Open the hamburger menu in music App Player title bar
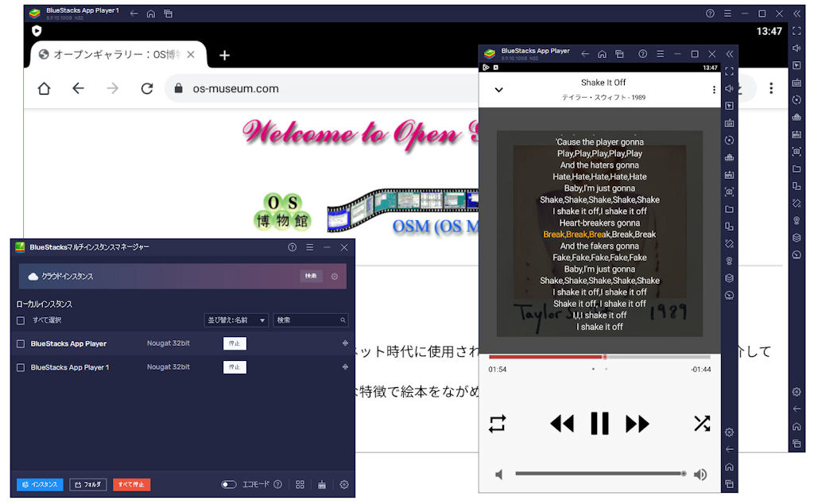The image size is (814, 504). coord(661,54)
